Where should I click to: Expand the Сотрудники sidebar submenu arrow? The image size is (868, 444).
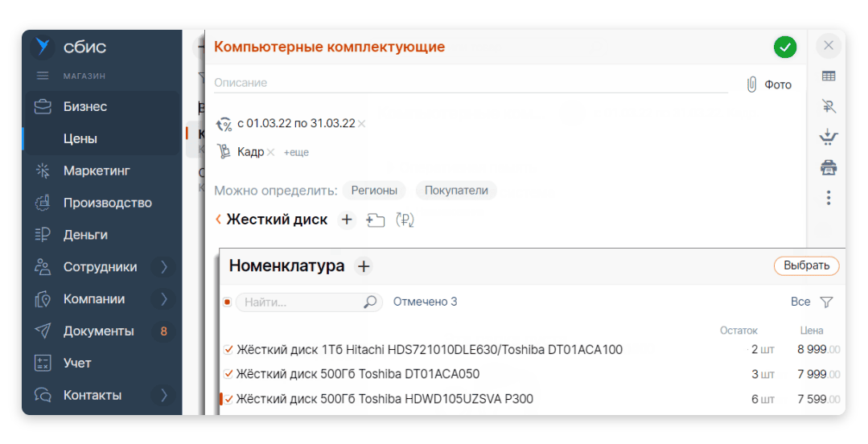[163, 267]
